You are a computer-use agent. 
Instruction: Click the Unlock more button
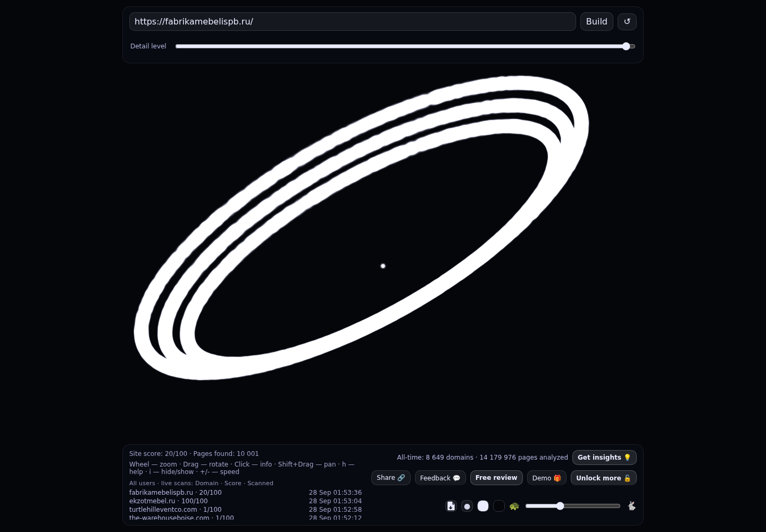(604, 478)
